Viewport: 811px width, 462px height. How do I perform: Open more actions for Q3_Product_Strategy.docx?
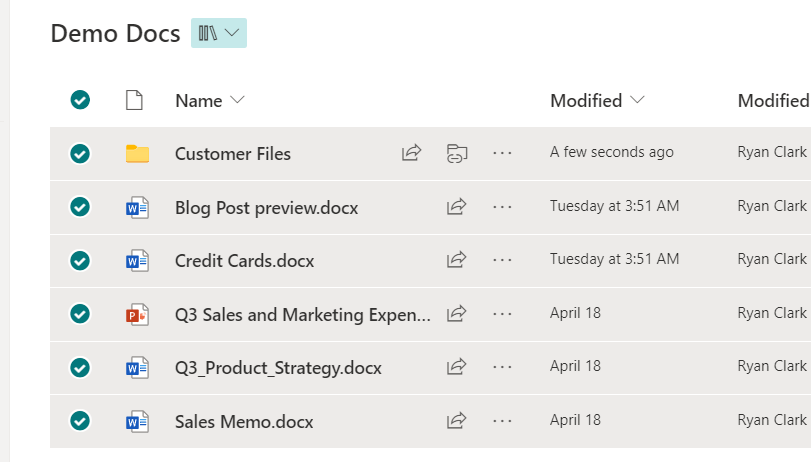[502, 367]
